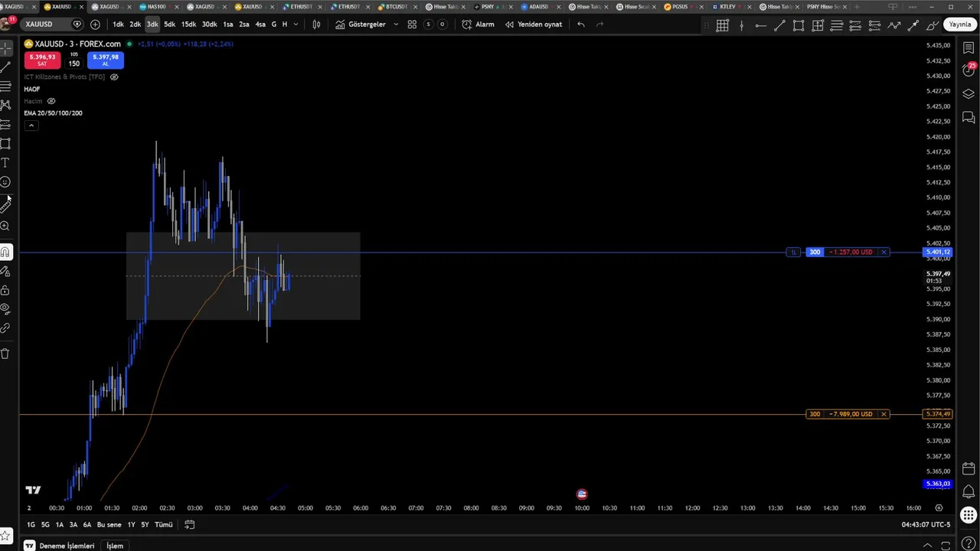Set range to Bu sene

pyautogui.click(x=109, y=525)
